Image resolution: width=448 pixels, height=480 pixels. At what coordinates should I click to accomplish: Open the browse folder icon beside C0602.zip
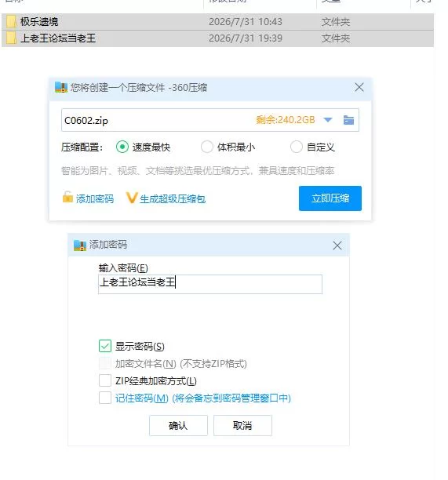348,120
